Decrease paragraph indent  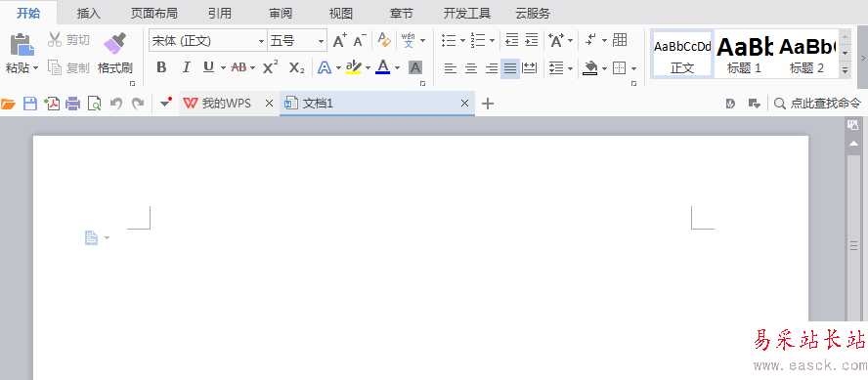click(x=512, y=40)
